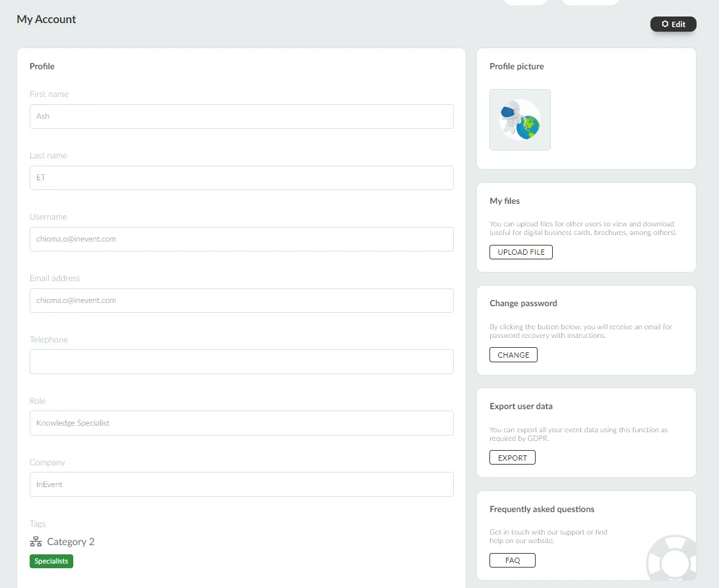Viewport: 719px width, 588px height.
Task: Click the Tags label
Action: (38, 524)
